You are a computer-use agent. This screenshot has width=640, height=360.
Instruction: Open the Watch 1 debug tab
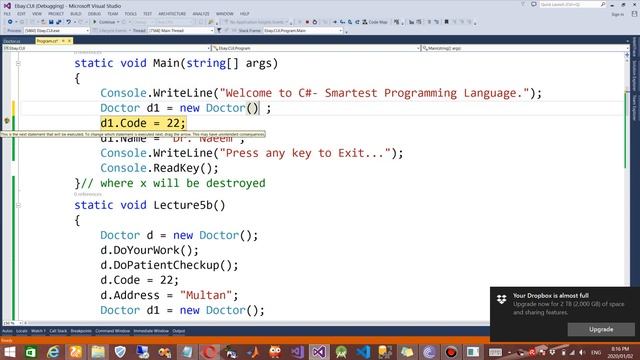(x=38, y=331)
